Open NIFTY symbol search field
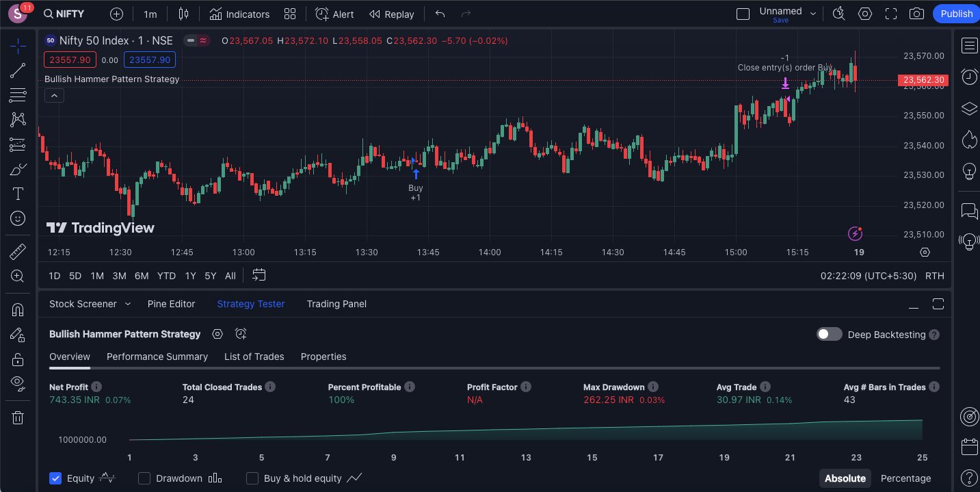This screenshot has height=492, width=980. point(64,14)
